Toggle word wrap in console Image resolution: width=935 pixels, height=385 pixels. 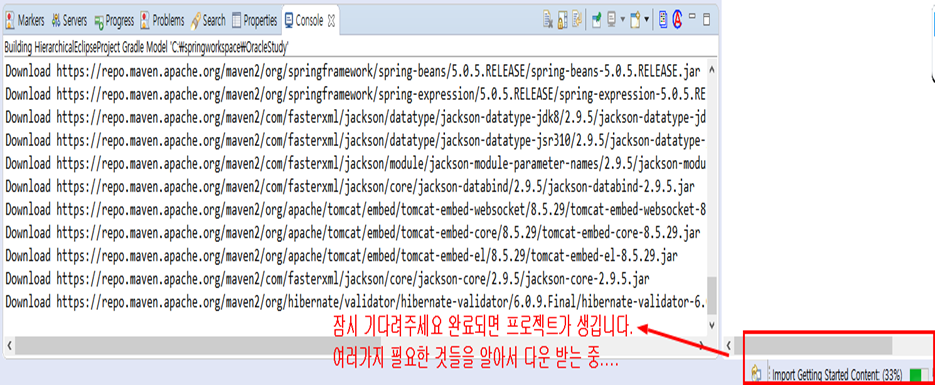pos(577,19)
